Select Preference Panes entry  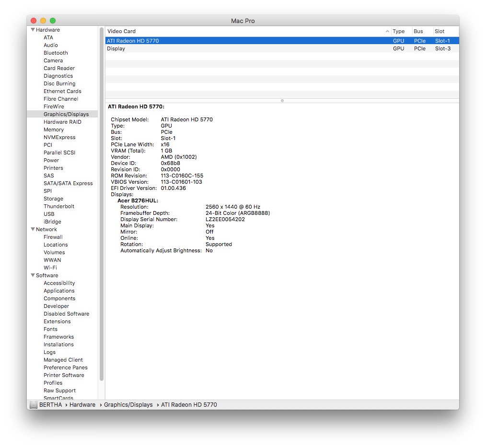65,367
